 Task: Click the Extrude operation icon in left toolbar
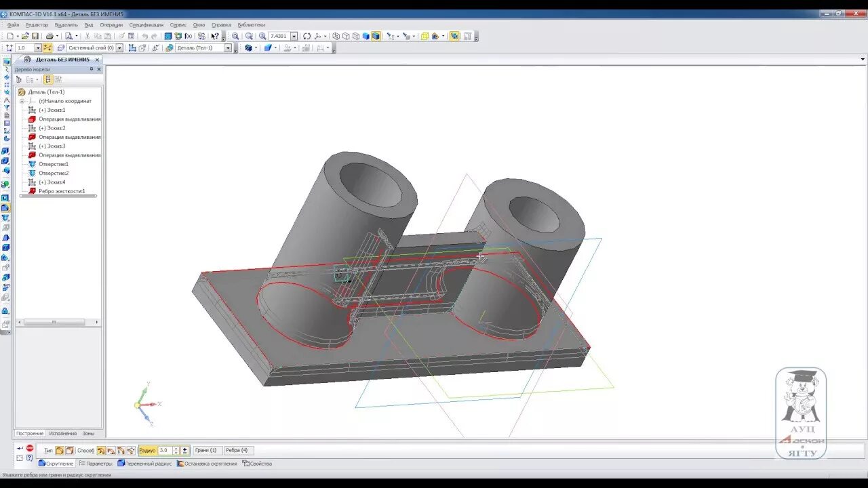5,151
